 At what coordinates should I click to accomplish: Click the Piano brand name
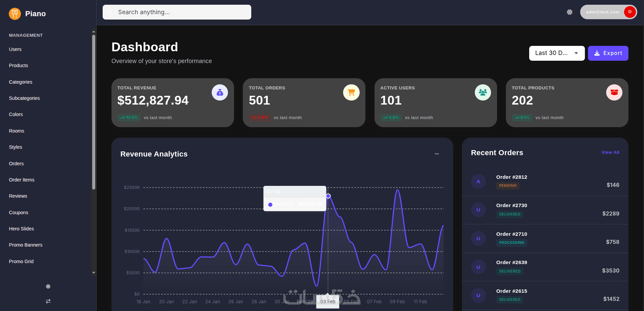click(x=35, y=14)
